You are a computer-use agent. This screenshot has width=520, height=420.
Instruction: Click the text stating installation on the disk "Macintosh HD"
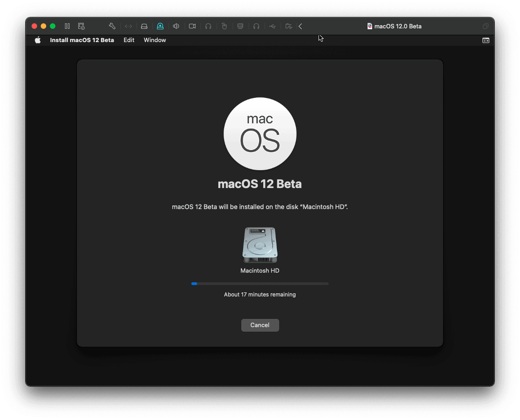click(x=260, y=207)
